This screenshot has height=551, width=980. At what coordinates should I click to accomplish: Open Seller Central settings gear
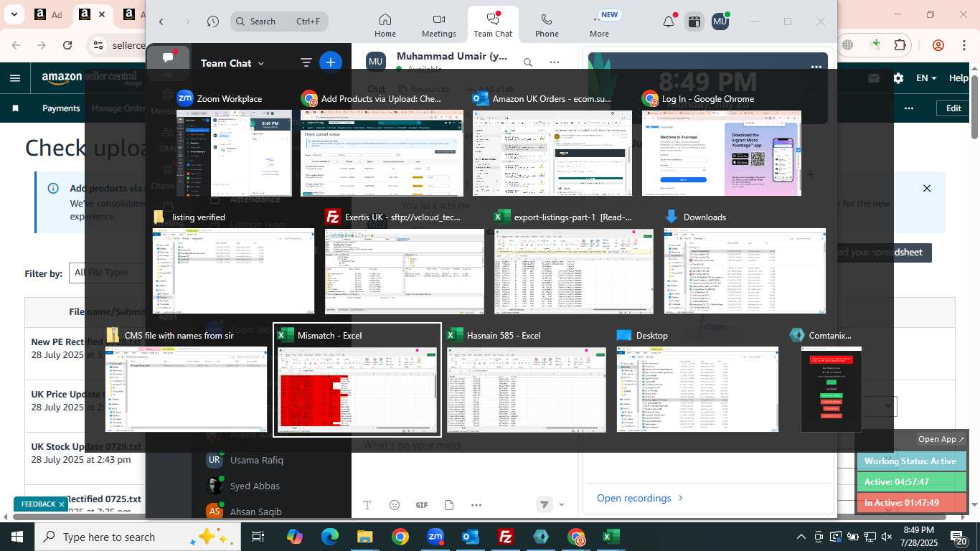898,78
